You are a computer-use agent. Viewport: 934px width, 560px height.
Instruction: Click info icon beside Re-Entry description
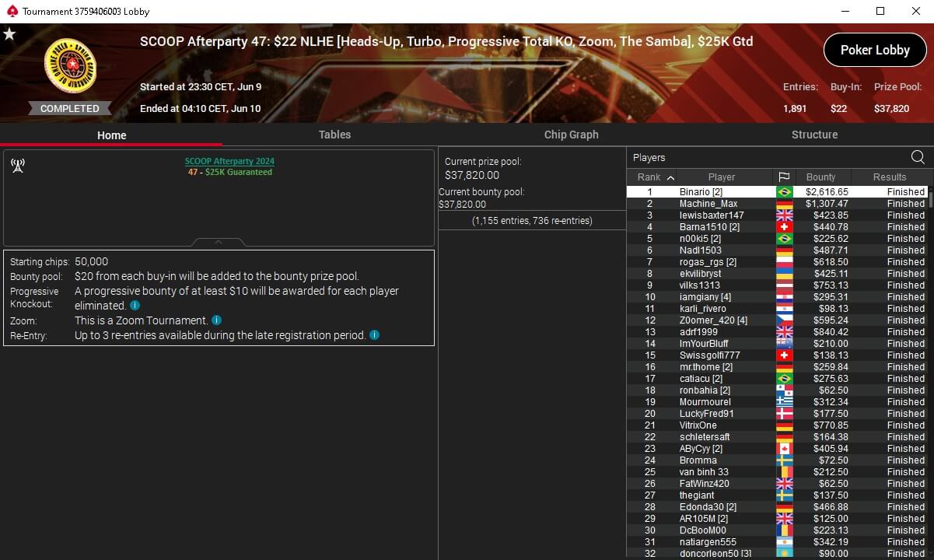[x=374, y=335]
